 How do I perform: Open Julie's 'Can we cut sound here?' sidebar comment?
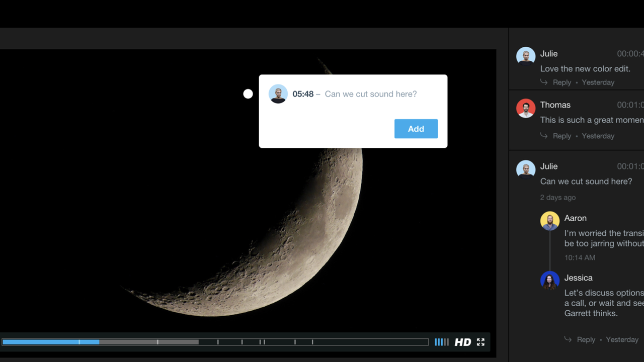tap(586, 182)
